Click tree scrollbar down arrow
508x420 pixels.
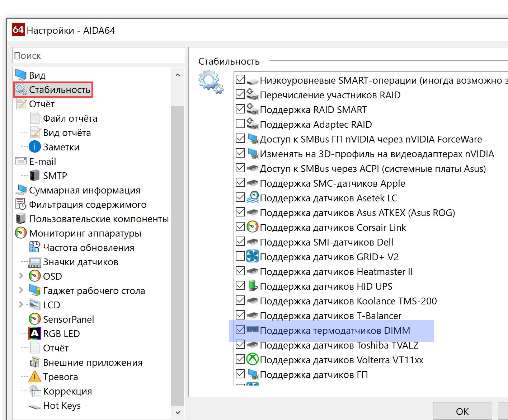tap(178, 412)
